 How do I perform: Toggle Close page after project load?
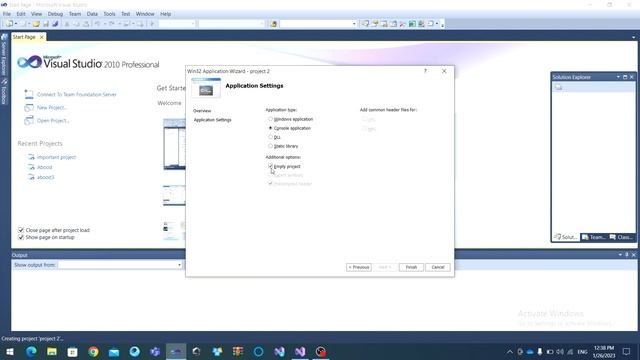pos(21,230)
